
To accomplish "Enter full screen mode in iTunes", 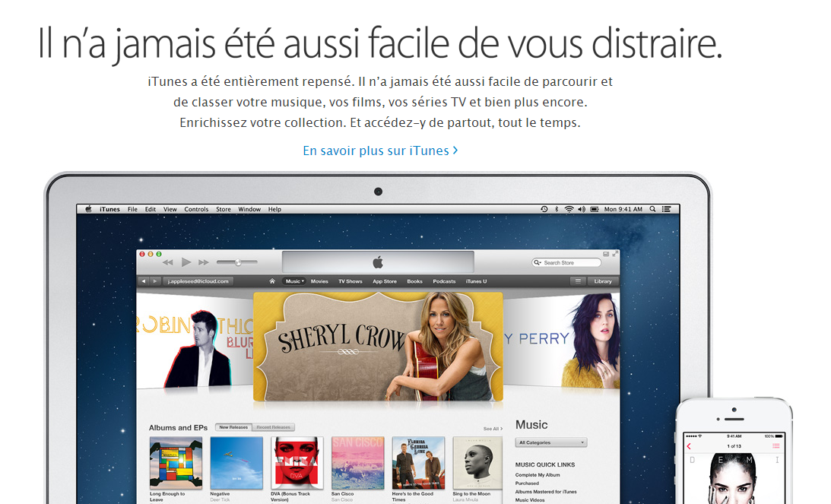I will pos(615,254).
